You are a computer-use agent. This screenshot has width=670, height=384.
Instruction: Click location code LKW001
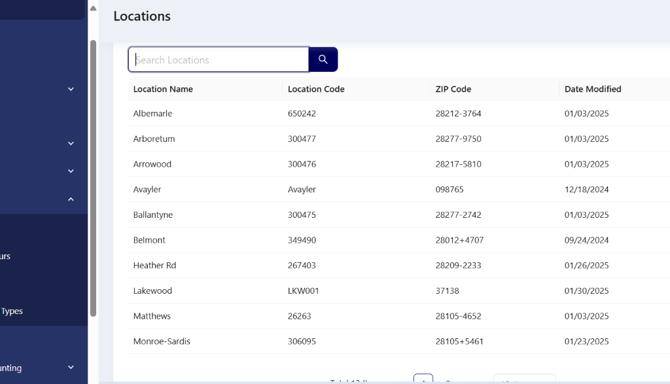(303, 290)
